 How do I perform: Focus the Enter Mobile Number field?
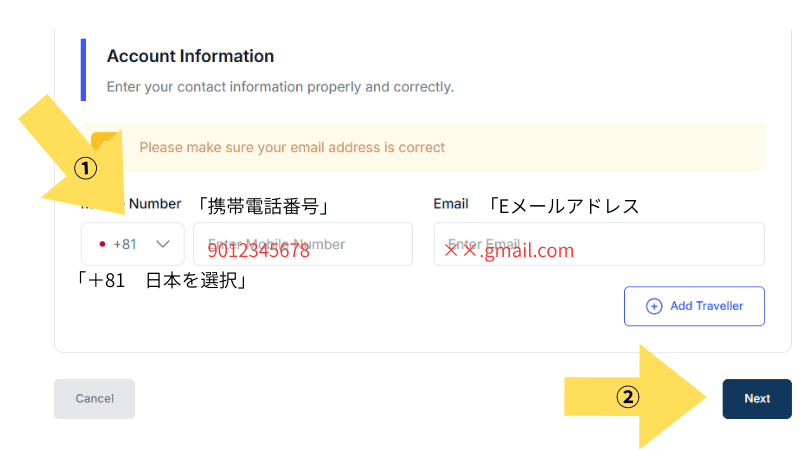303,244
